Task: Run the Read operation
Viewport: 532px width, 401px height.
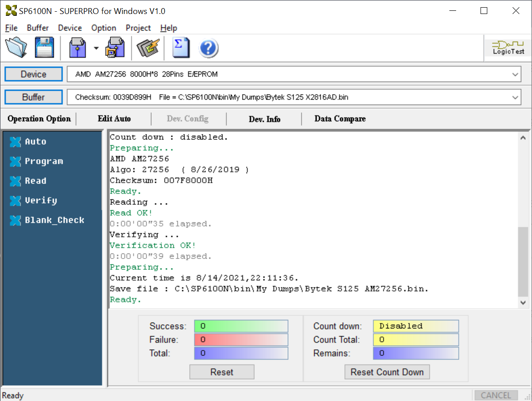Action: pyautogui.click(x=35, y=181)
